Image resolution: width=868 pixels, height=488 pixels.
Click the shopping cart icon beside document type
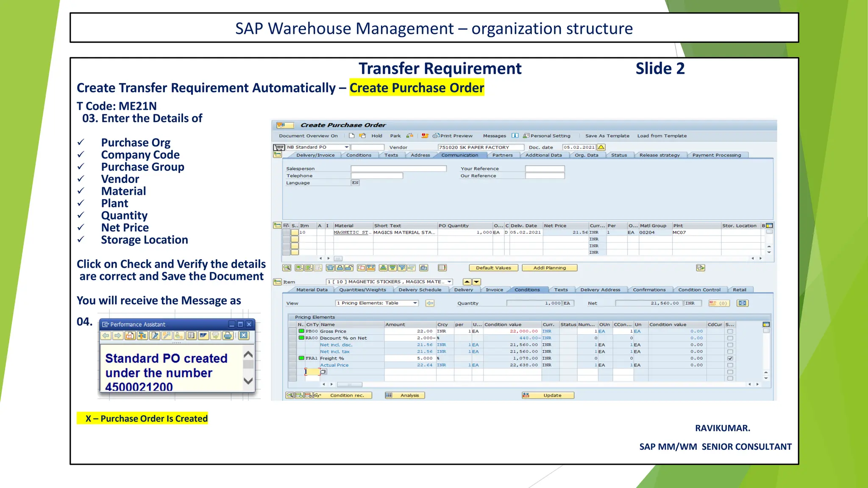pos(279,147)
